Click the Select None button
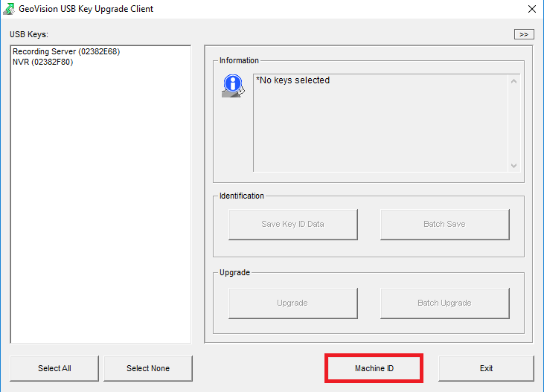This screenshot has height=392, width=544. click(148, 368)
